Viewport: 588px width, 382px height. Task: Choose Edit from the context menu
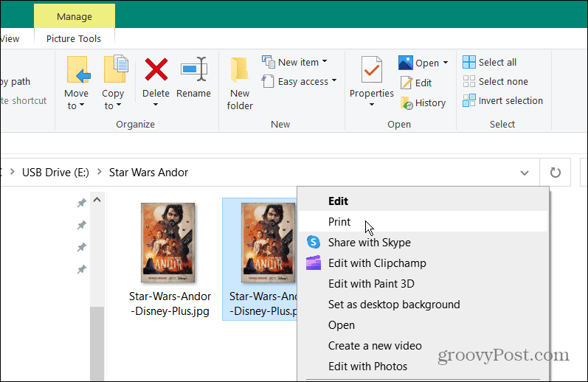click(x=423, y=201)
